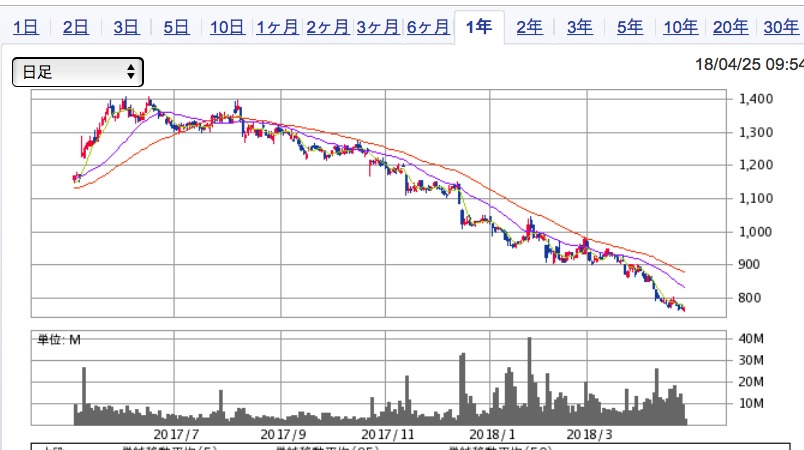
Task: Open the 日足 candle interval dropdown
Action: (78, 72)
